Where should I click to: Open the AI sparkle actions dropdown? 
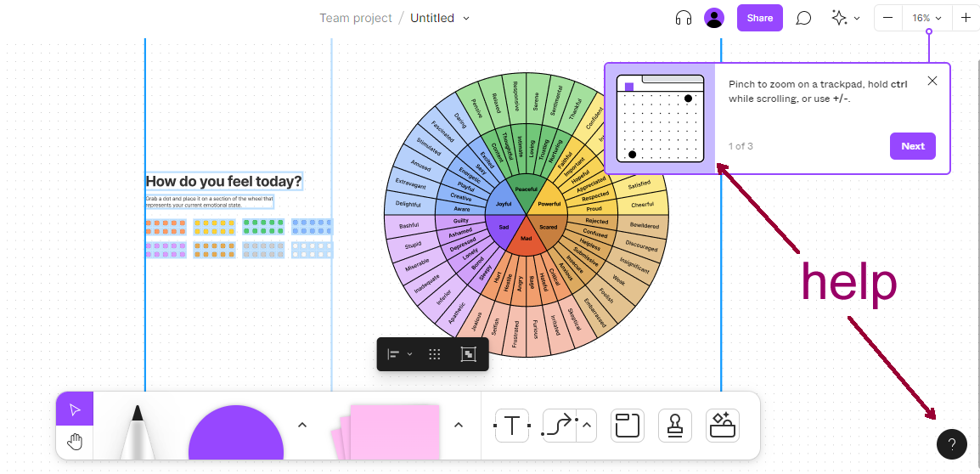[846, 18]
